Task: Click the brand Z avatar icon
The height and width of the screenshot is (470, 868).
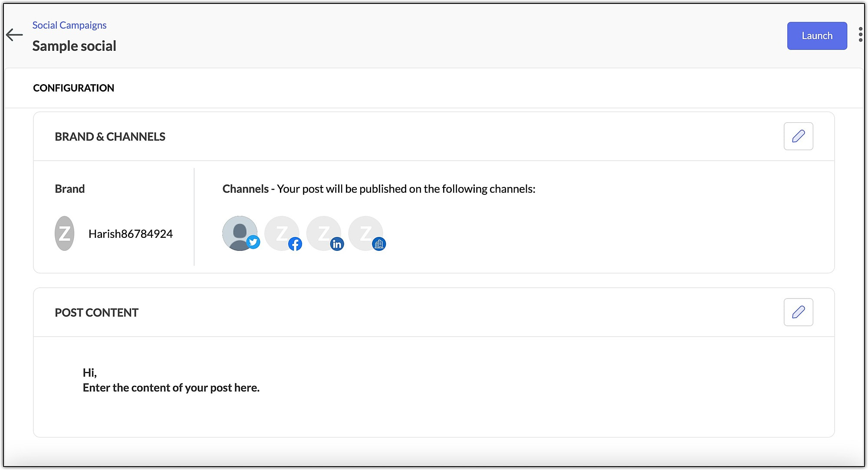Action: (65, 233)
